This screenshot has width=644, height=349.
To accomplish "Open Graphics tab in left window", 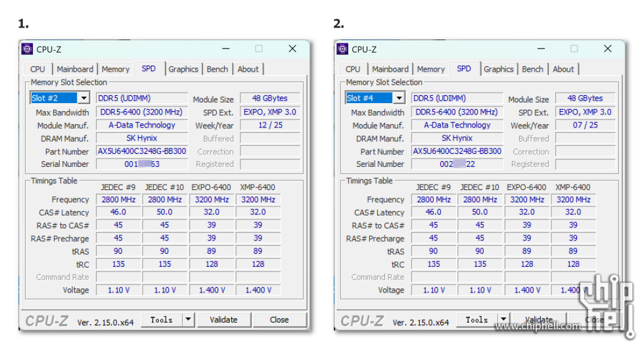I will coord(183,70).
